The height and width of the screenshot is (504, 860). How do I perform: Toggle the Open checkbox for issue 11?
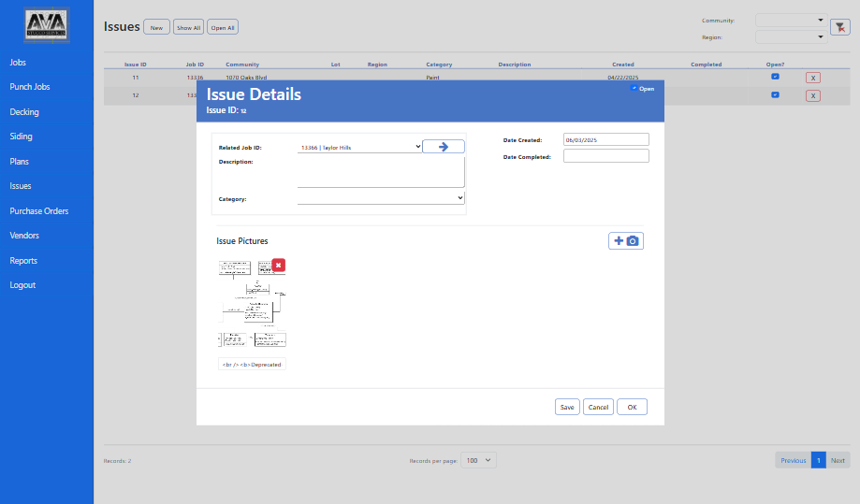(775, 77)
